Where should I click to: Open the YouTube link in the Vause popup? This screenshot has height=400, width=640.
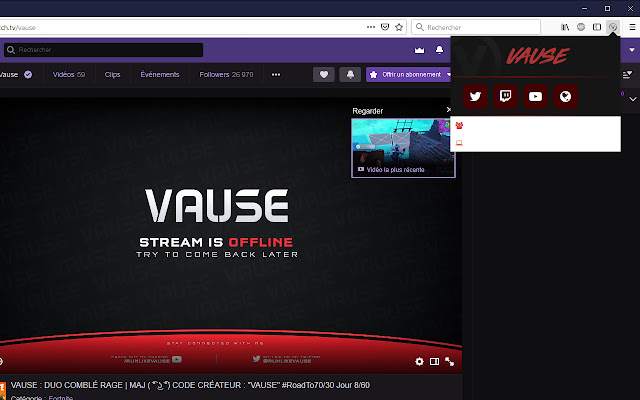pyautogui.click(x=535, y=96)
